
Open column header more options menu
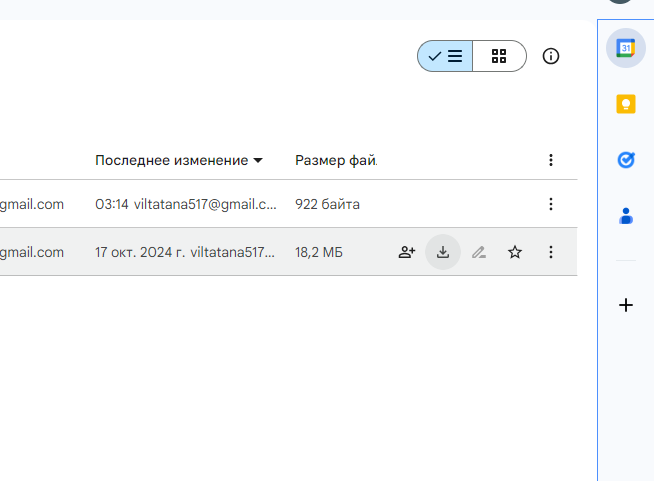click(x=551, y=160)
